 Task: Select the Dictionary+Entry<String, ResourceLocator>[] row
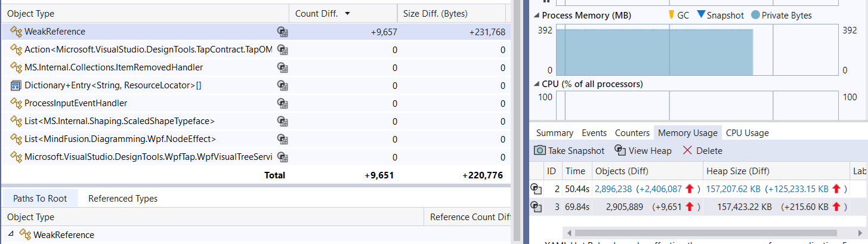click(x=112, y=85)
